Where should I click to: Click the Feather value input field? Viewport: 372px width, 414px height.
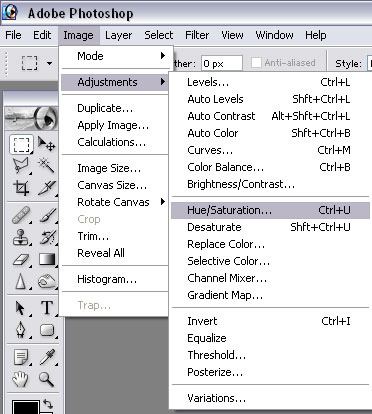pyautogui.click(x=222, y=63)
